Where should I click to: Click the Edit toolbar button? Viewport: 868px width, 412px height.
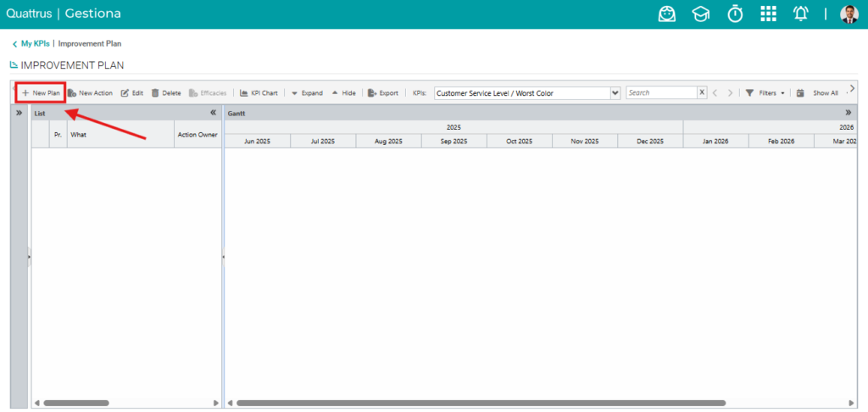click(132, 93)
